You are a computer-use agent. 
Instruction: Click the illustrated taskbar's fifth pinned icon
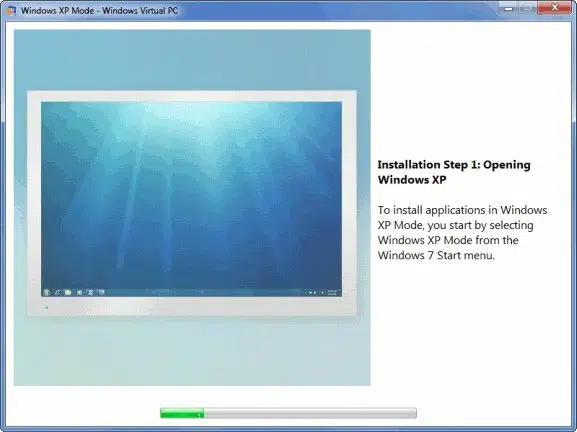tap(90, 293)
